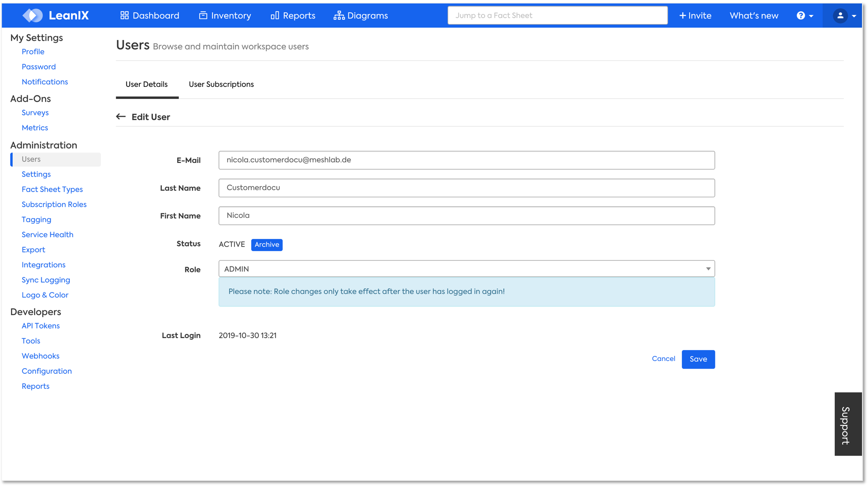Viewport: 868px width, 486px height.
Task: Click the caret next to user avatar
Action: pos(854,16)
